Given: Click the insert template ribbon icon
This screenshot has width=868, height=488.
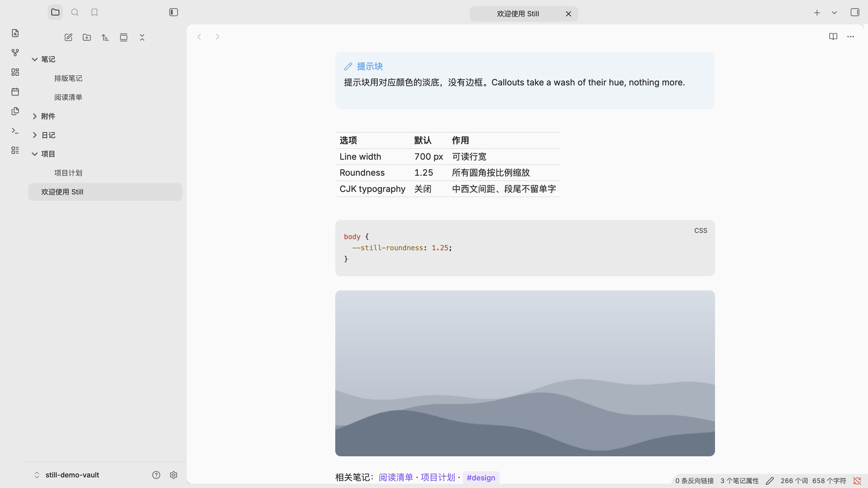Looking at the screenshot, I should click(x=15, y=111).
